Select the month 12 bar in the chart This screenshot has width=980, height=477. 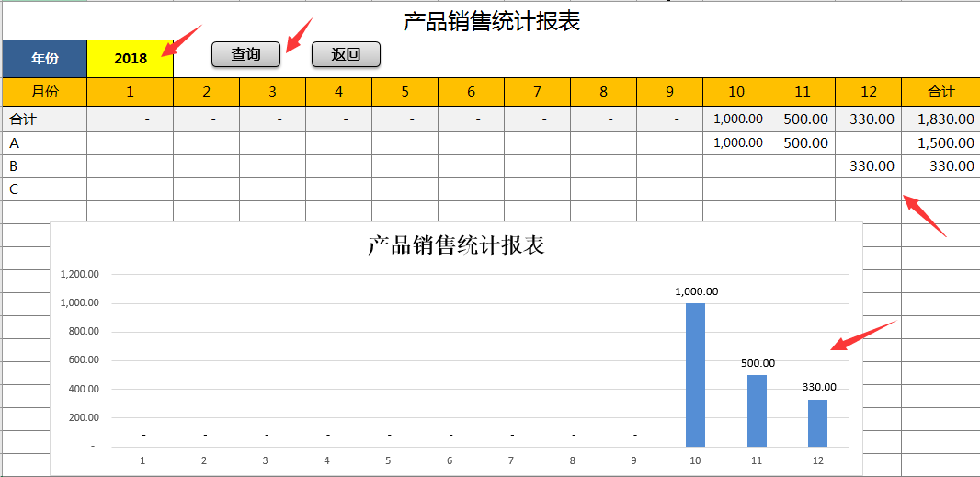tap(817, 424)
